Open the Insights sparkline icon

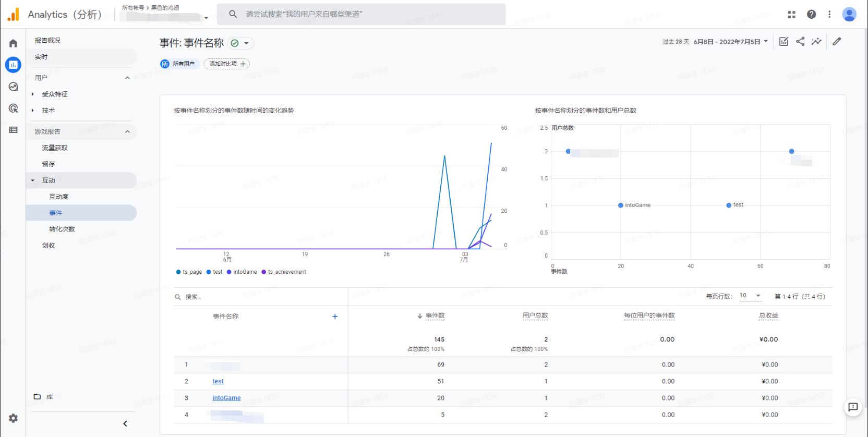816,41
